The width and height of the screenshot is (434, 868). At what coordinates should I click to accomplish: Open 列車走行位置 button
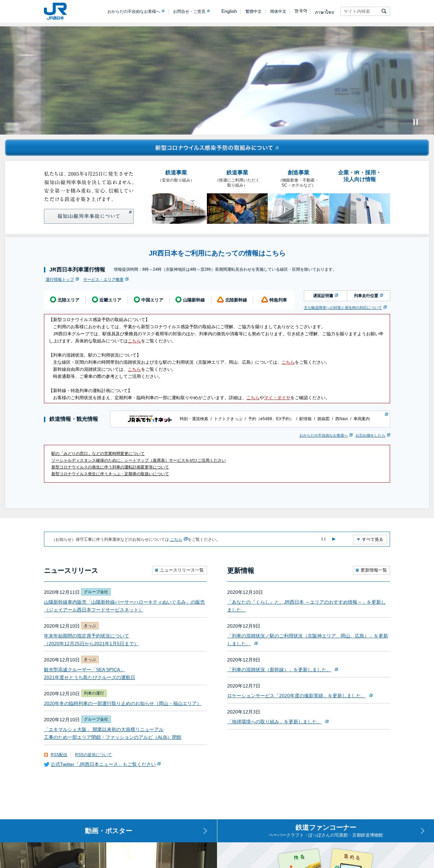(x=368, y=296)
